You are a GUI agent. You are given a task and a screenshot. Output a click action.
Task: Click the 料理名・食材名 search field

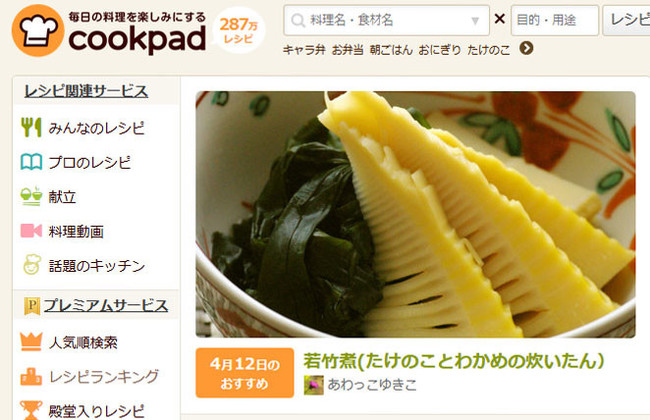(386, 20)
